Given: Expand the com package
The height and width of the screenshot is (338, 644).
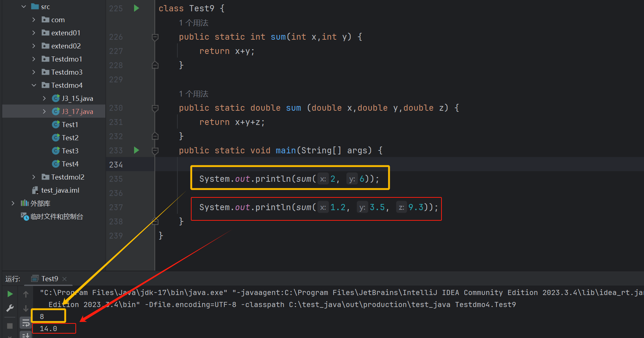Looking at the screenshot, I should (34, 20).
